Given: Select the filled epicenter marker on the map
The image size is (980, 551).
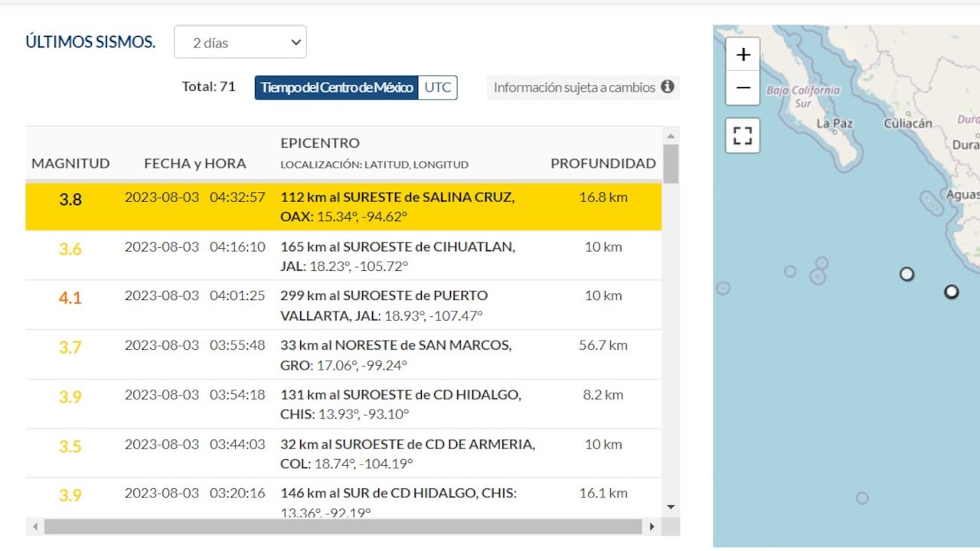Looking at the screenshot, I should coord(906,274).
